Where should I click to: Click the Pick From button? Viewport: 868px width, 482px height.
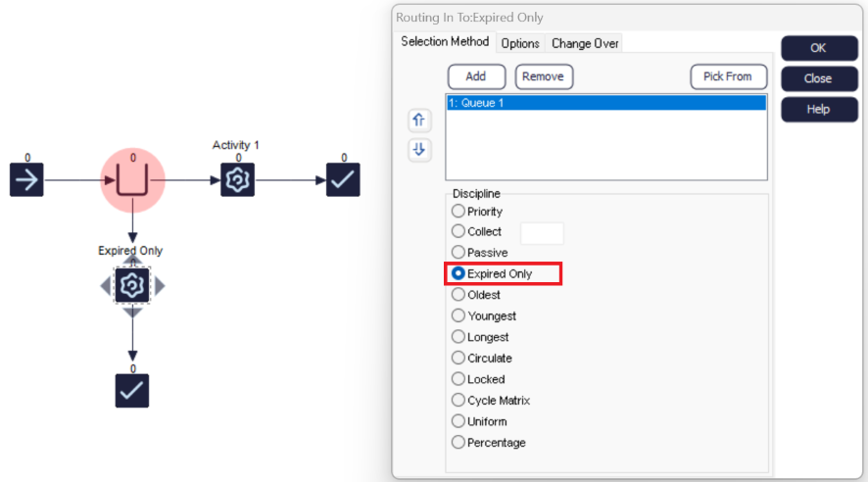click(x=728, y=76)
